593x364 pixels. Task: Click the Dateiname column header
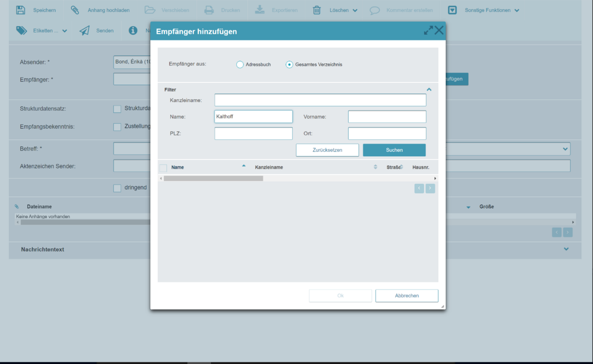[x=39, y=206]
